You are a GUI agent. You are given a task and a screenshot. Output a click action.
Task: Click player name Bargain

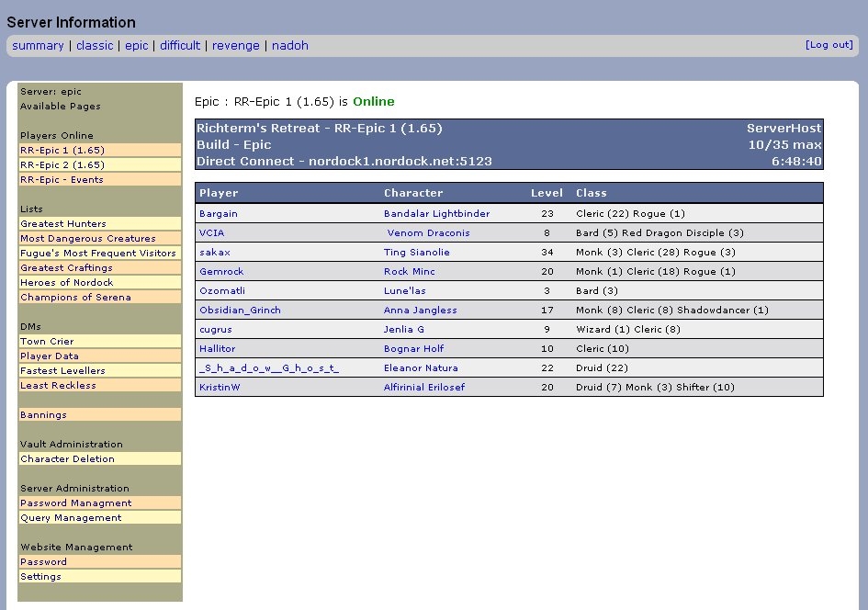218,214
